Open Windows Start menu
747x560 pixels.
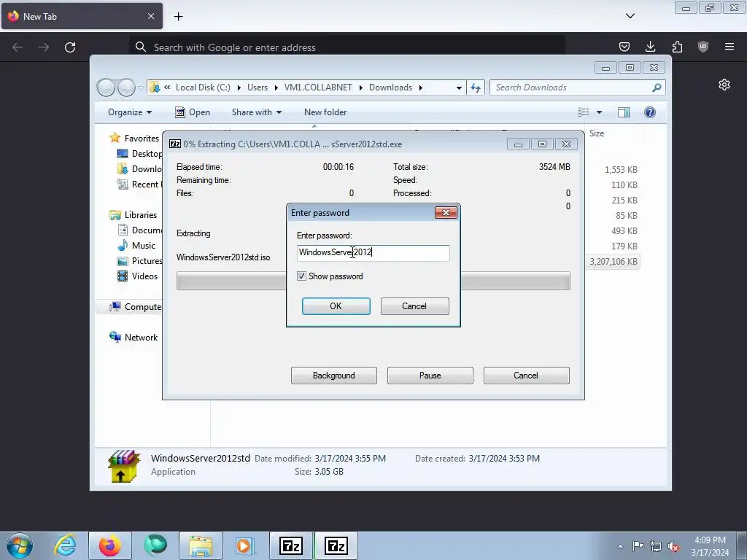click(20, 545)
